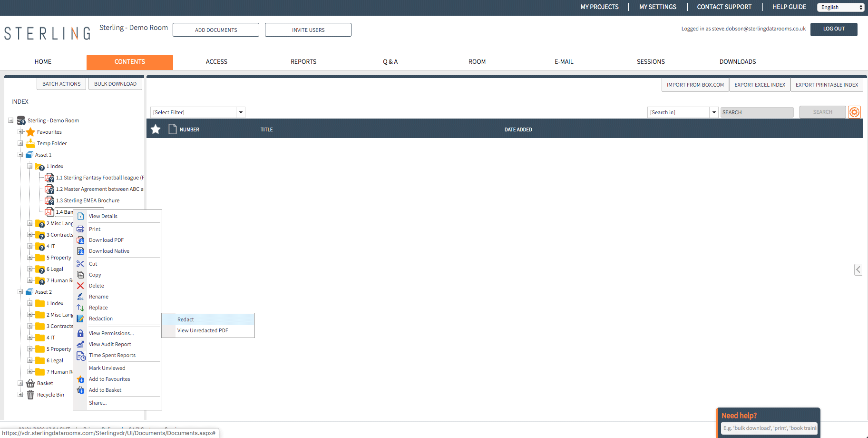Click the View Audit Report chart icon
The image size is (868, 438).
80,344
